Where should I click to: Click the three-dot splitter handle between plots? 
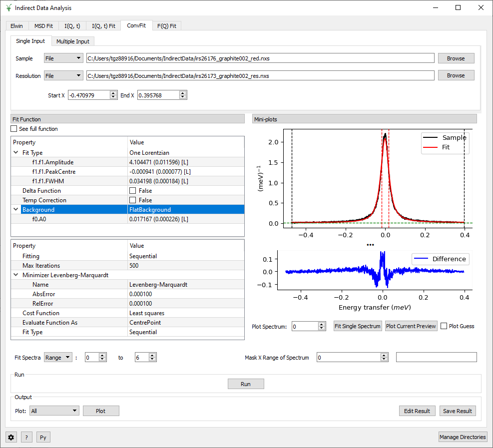(x=370, y=245)
